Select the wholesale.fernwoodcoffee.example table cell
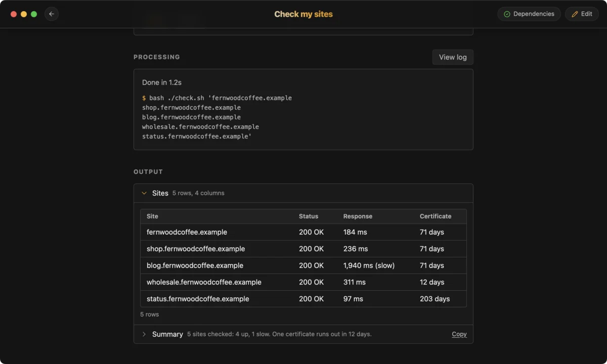607x364 pixels. (204, 282)
